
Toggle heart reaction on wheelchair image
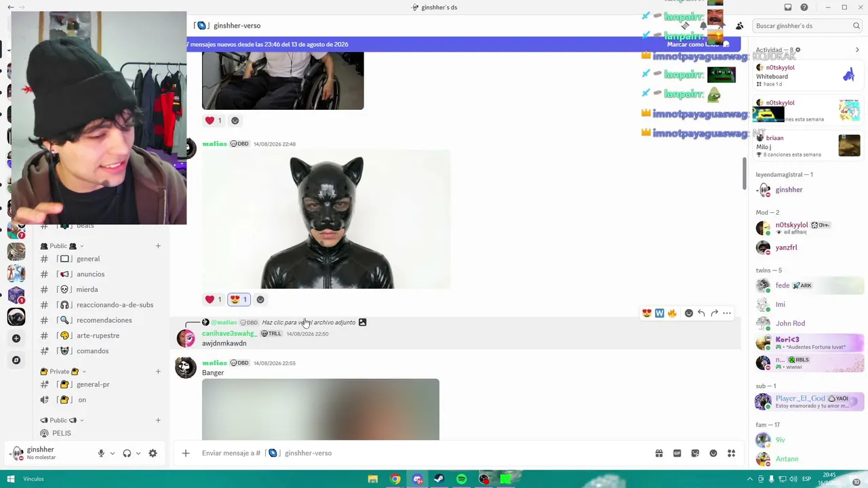214,121
